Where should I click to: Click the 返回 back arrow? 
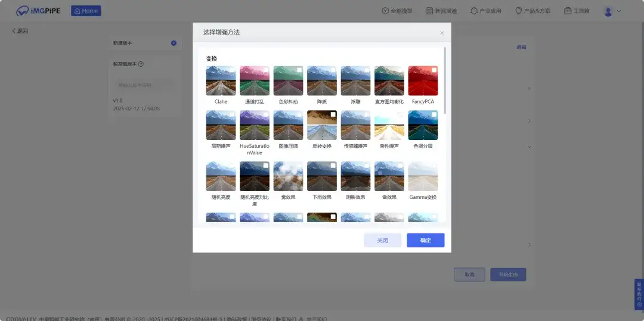(14, 31)
